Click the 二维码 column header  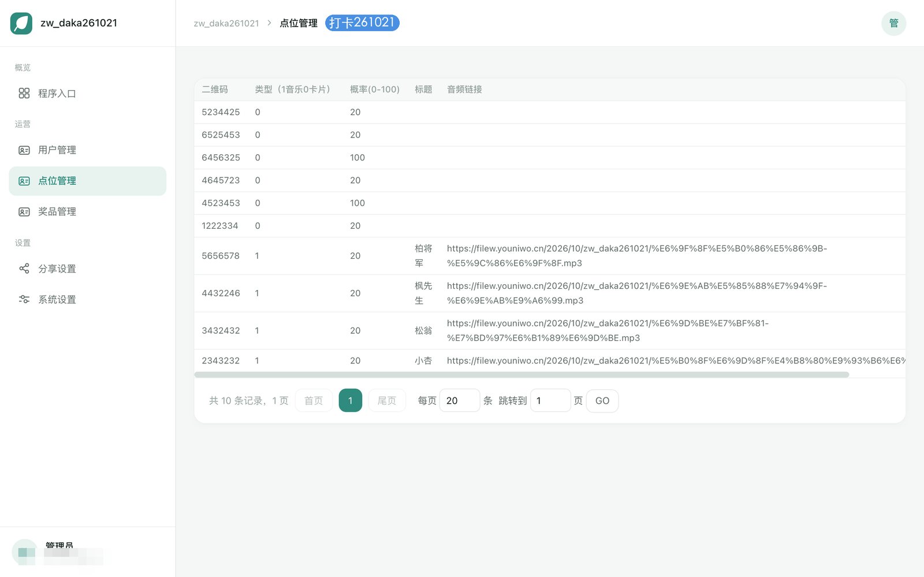(x=215, y=90)
